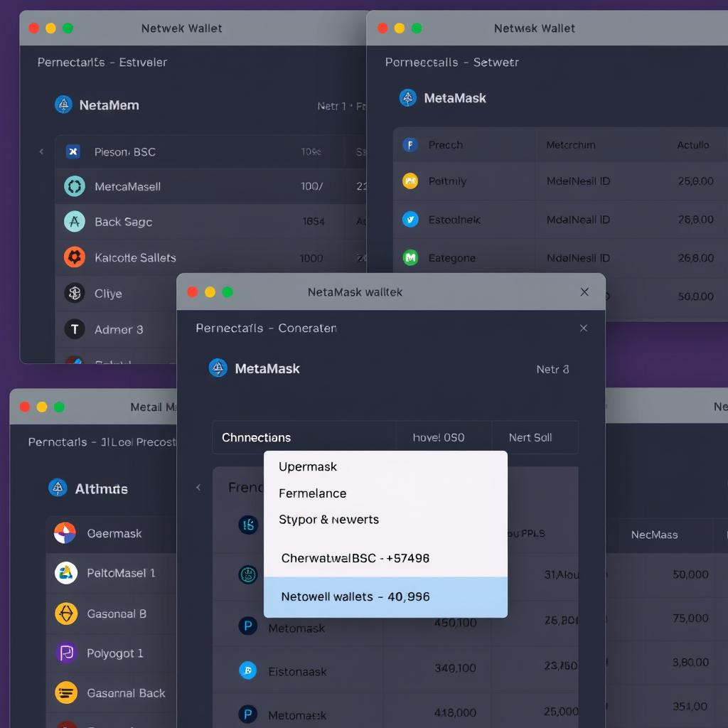728x728 pixels.
Task: Click the Metcrchm column header
Action: point(571,145)
